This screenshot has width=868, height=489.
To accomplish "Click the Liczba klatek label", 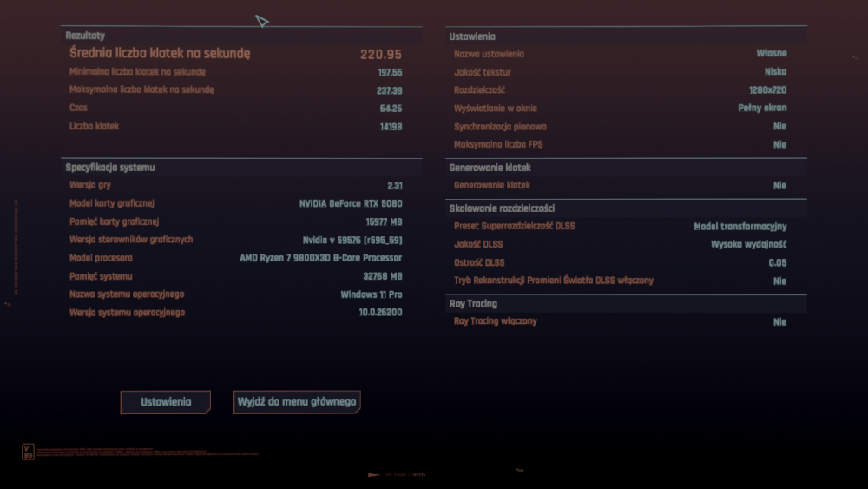I will (x=94, y=126).
